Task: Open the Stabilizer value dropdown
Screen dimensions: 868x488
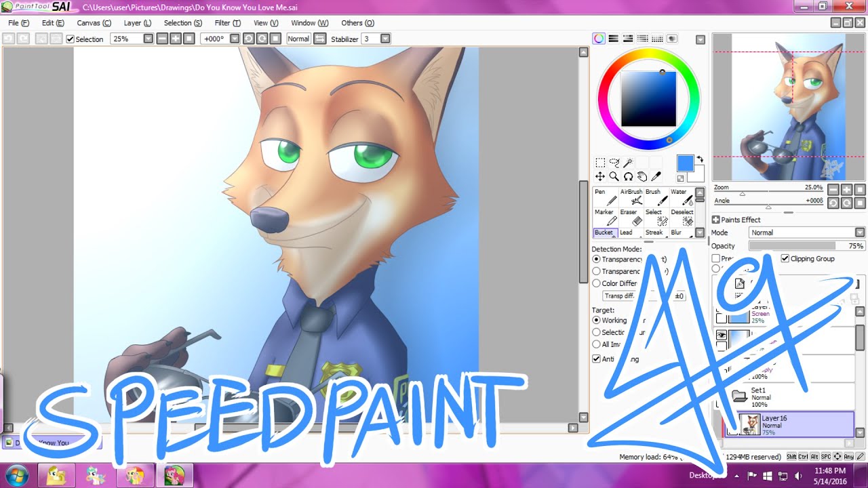Action: [x=385, y=39]
